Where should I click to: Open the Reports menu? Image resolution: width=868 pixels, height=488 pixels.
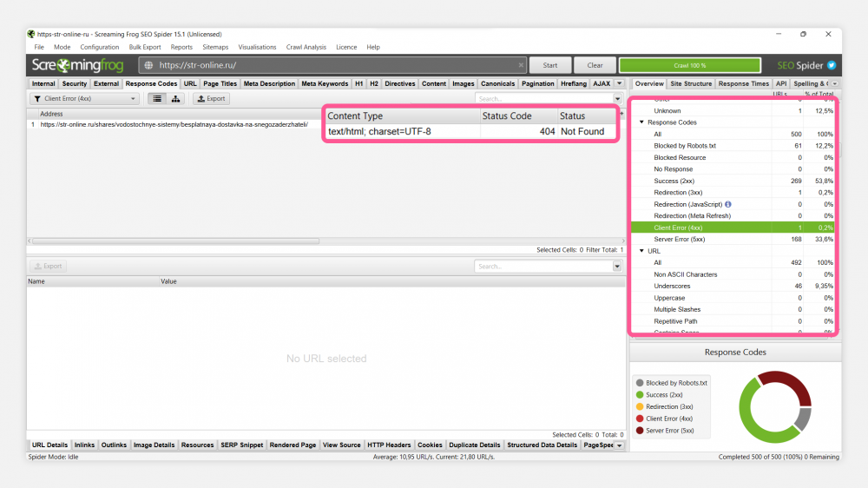coord(181,47)
